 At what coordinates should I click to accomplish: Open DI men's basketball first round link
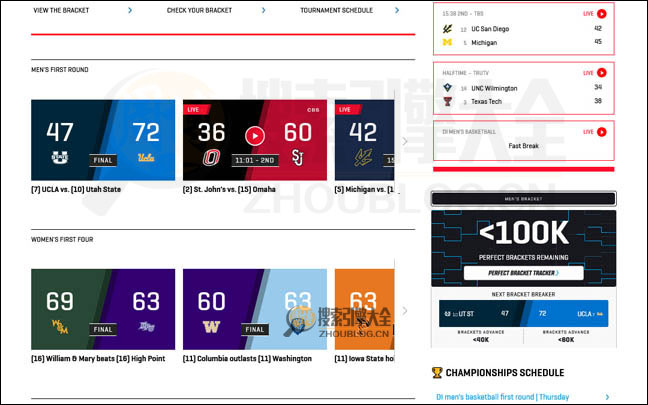[x=503, y=397]
